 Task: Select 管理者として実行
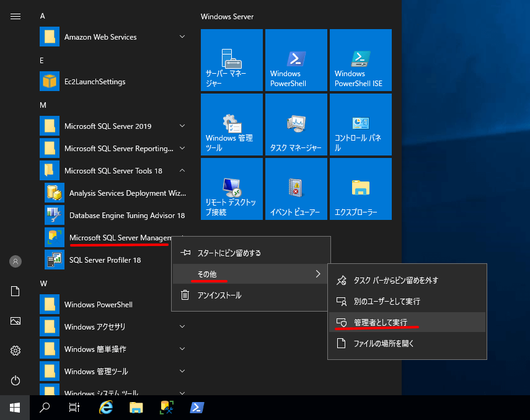pyautogui.click(x=407, y=322)
